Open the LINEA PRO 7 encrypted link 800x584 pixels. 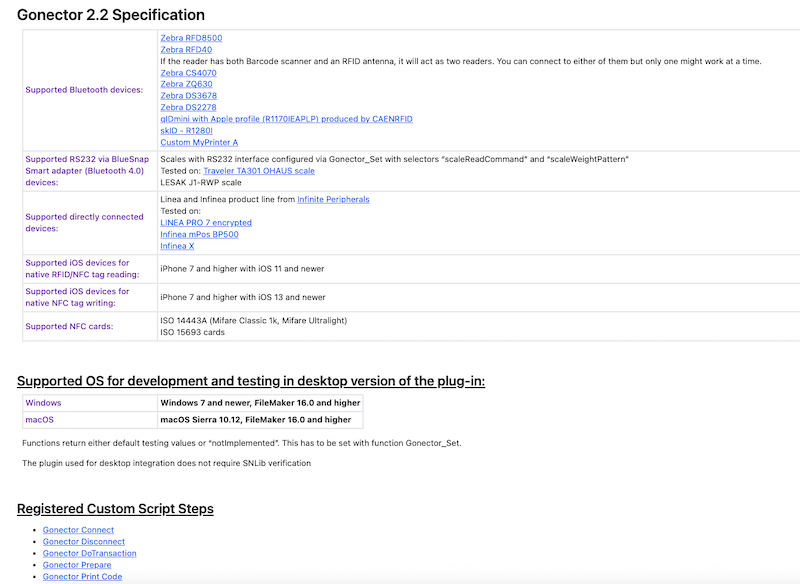(x=206, y=223)
